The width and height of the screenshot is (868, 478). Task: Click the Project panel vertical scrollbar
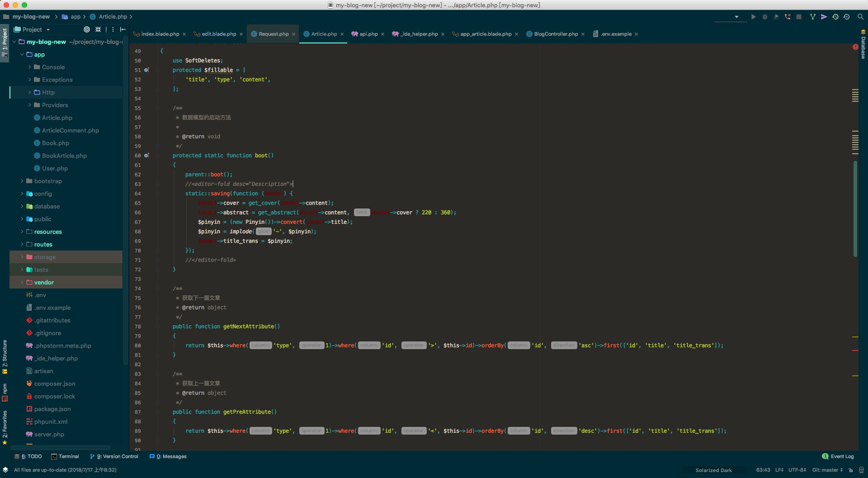click(125, 201)
